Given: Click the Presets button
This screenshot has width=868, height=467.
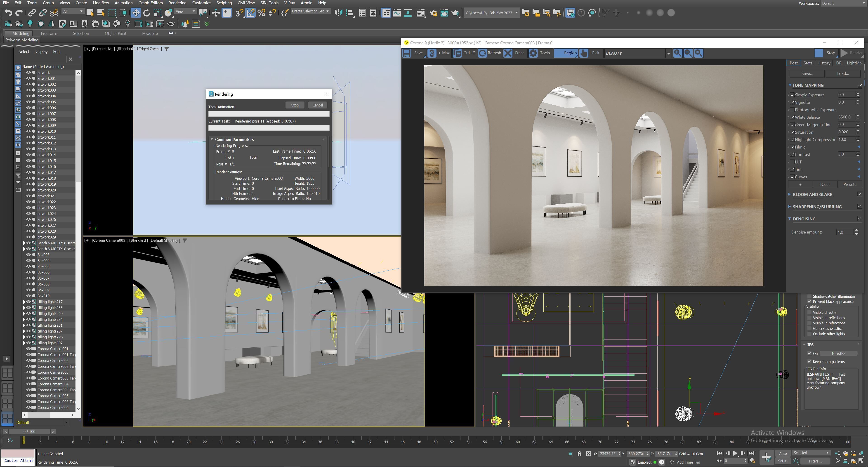Looking at the screenshot, I should (849, 185).
